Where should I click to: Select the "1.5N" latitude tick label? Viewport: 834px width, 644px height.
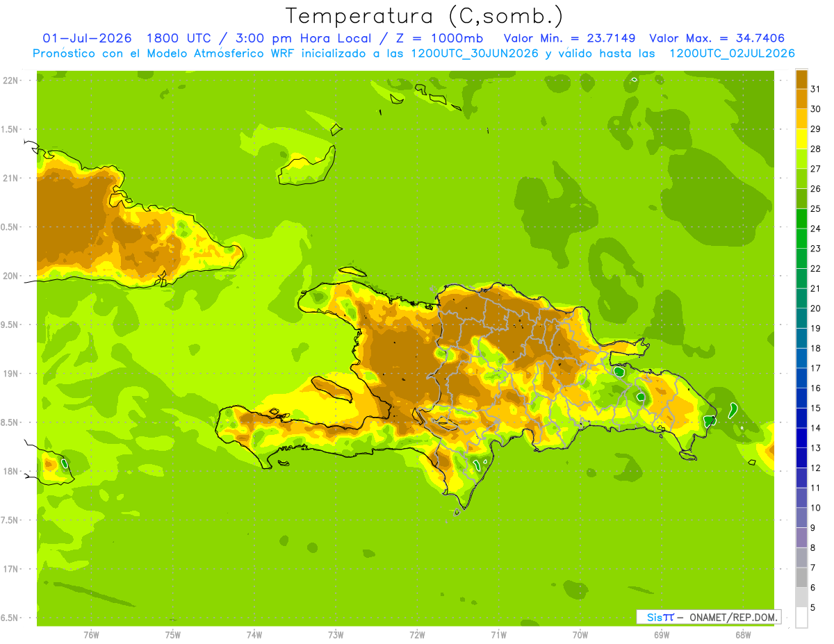point(10,129)
